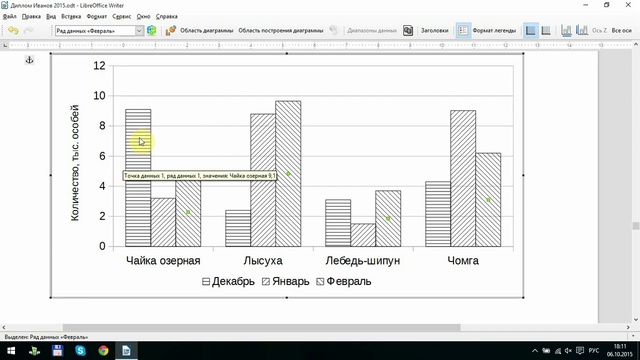This screenshot has height=360, width=640.
Task: Select the Лысуха axis label
Action: click(263, 260)
